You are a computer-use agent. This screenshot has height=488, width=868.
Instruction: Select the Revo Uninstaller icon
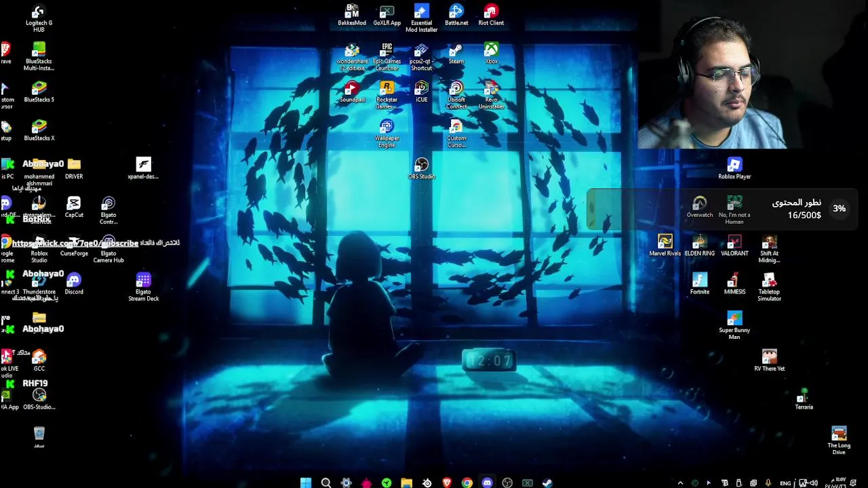491,96
